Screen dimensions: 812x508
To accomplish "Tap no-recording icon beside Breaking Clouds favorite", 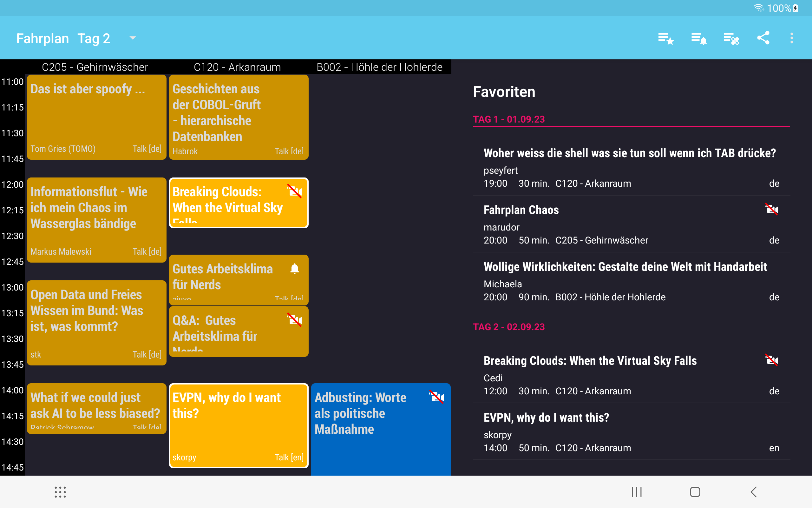I will pos(771,360).
